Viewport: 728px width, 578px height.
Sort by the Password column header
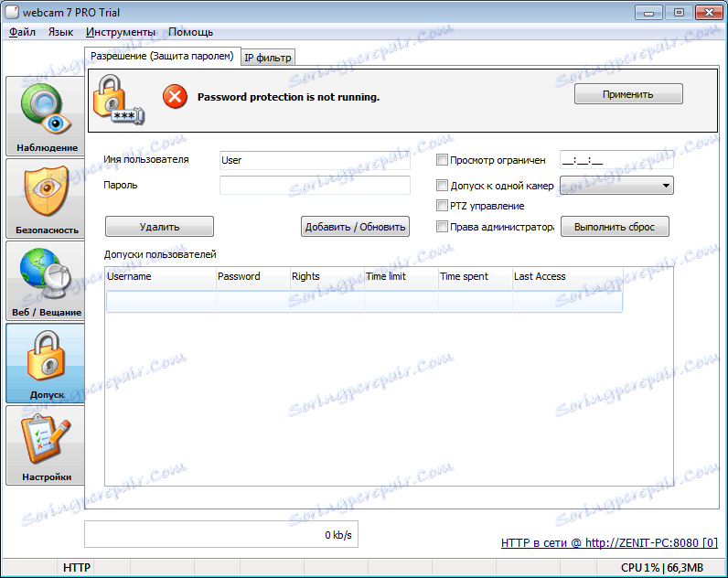(x=253, y=277)
